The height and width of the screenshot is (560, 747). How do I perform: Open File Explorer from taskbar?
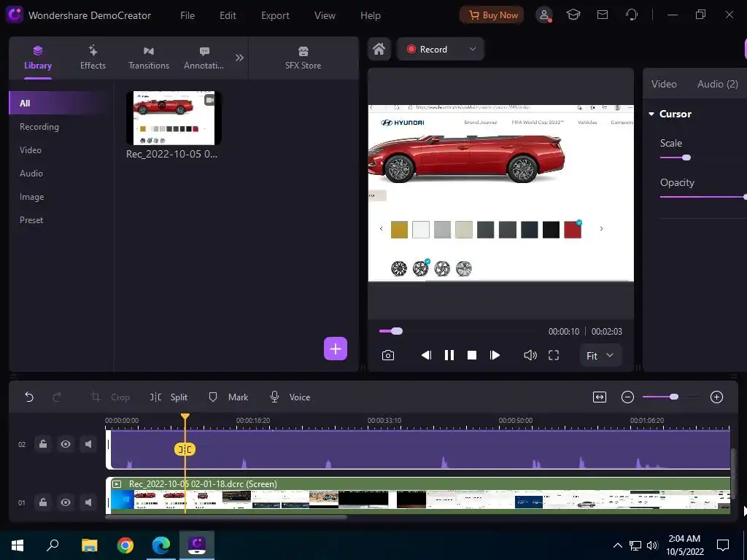[x=89, y=545]
